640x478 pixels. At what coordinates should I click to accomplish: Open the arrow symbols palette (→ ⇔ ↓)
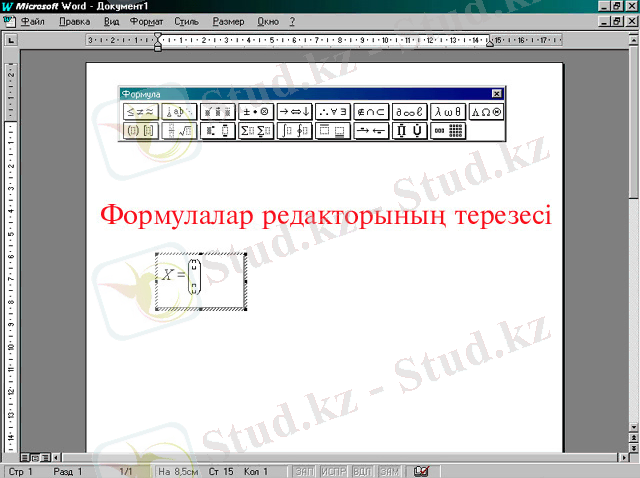coord(294,112)
